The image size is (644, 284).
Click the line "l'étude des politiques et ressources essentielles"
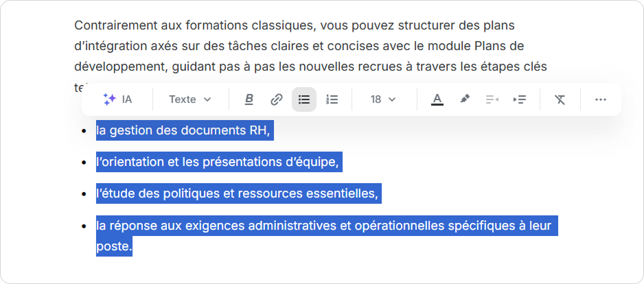(x=237, y=193)
